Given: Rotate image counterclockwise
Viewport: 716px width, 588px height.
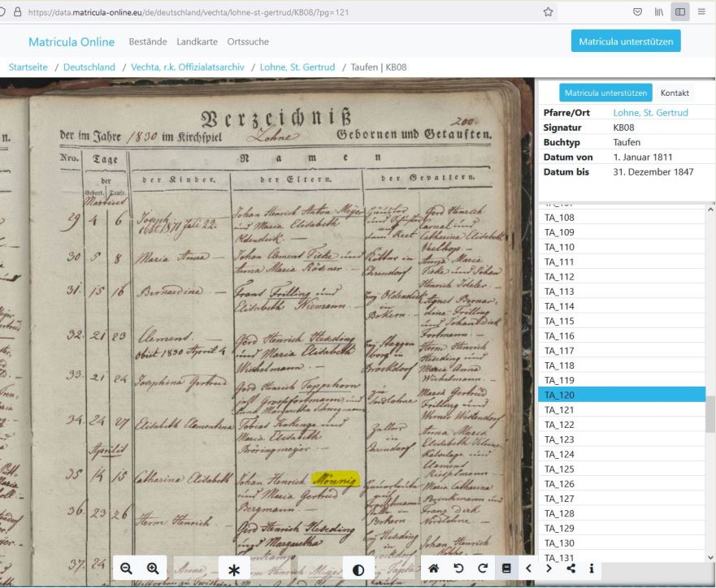Looking at the screenshot, I should (458, 569).
